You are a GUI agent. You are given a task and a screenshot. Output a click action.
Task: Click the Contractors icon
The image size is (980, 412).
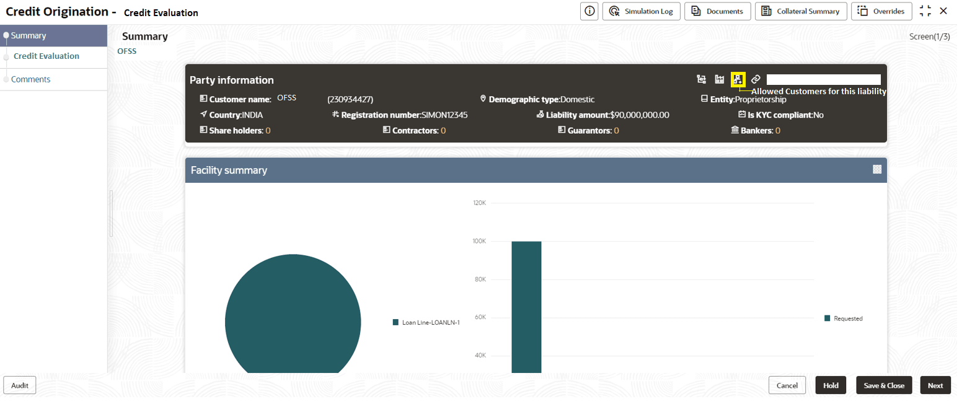coord(386,129)
